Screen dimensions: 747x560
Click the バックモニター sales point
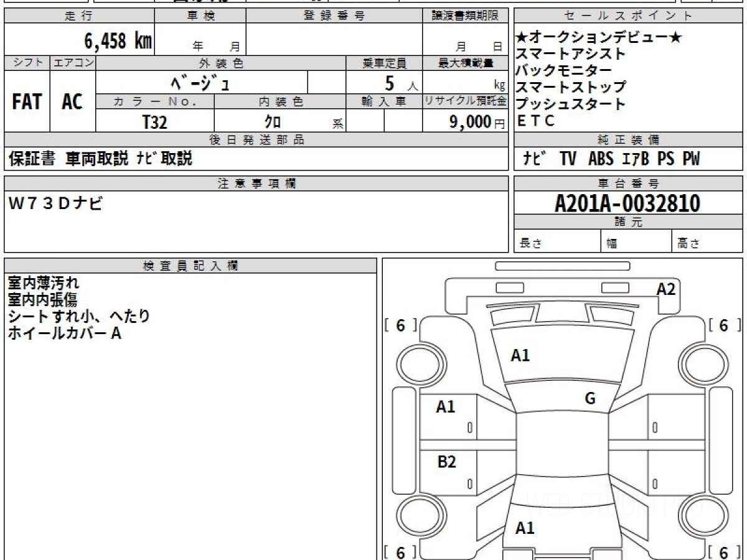pyautogui.click(x=564, y=71)
